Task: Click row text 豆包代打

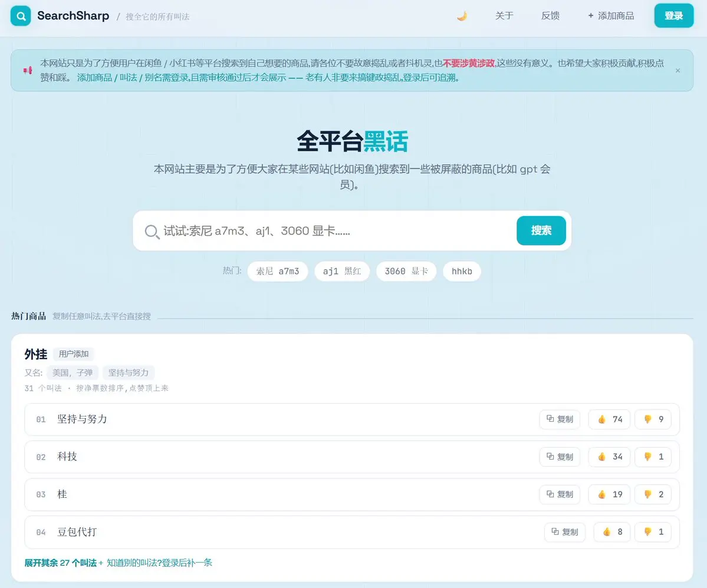Action: coord(77,531)
